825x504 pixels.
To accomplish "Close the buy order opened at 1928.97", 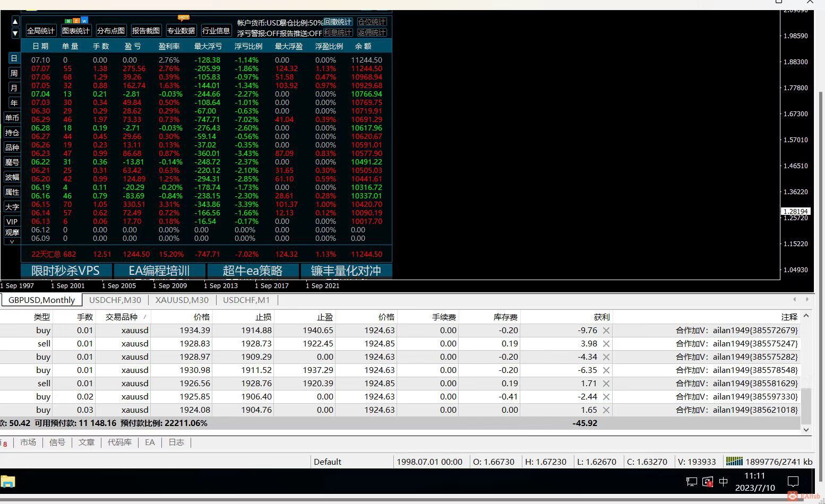I will tap(606, 357).
